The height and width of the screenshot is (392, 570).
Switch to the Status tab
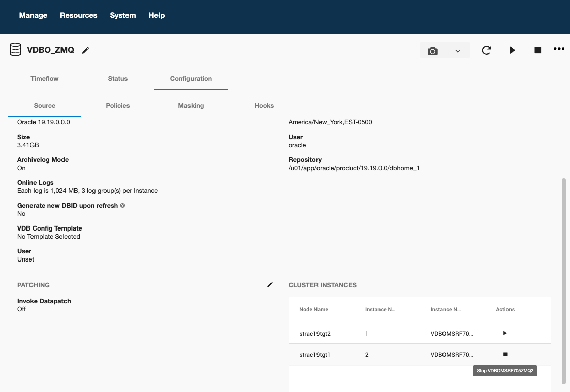[117, 79]
